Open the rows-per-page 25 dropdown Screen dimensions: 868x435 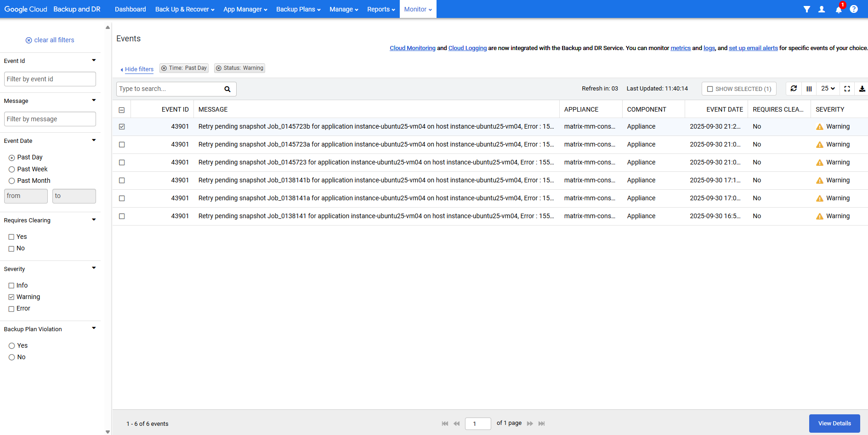click(x=828, y=89)
